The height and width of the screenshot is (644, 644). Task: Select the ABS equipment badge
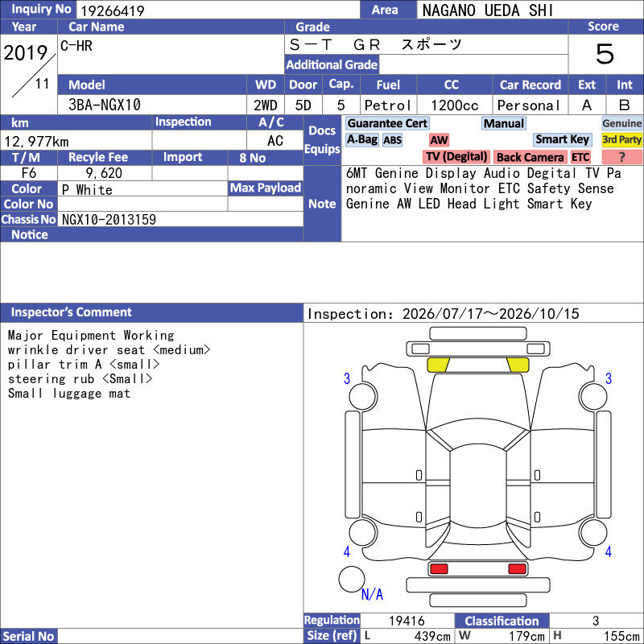(x=392, y=140)
